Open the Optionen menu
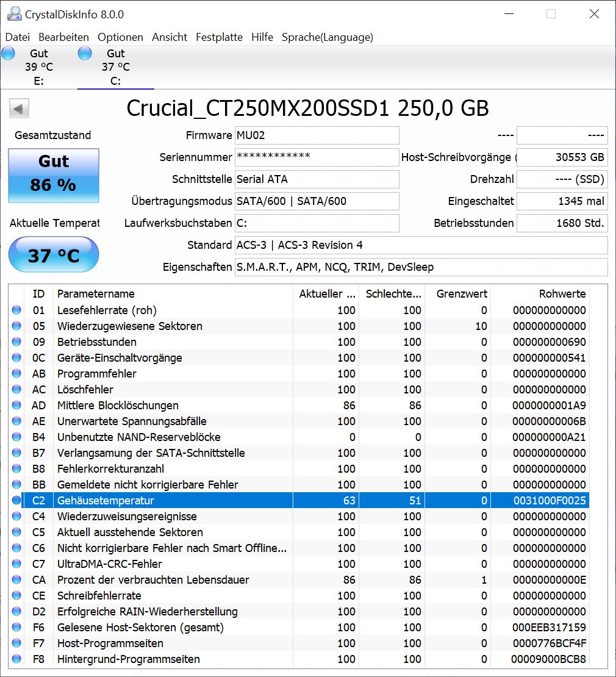616x677 pixels. tap(120, 37)
